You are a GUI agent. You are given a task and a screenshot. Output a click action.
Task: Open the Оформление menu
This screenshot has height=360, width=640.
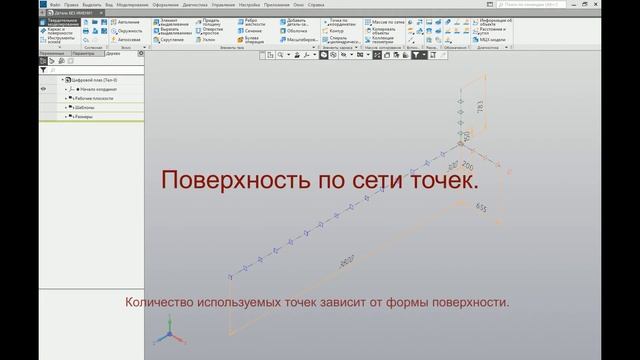click(x=166, y=5)
